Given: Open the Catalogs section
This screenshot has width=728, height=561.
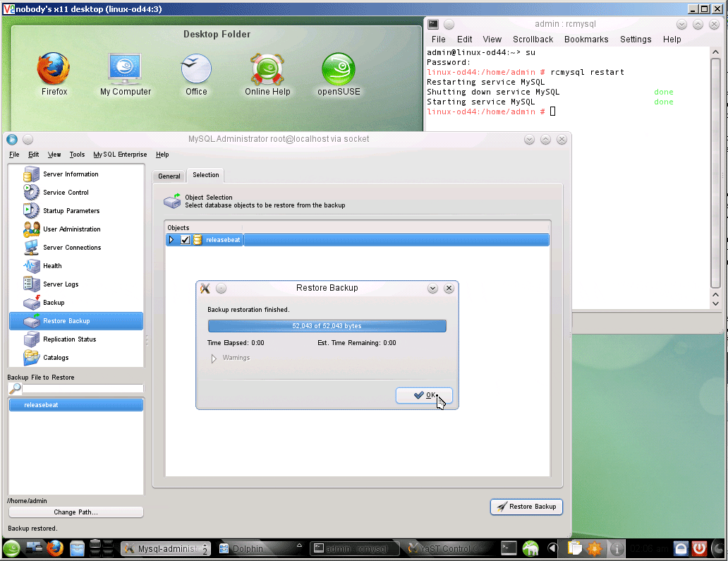Looking at the screenshot, I should point(56,358).
